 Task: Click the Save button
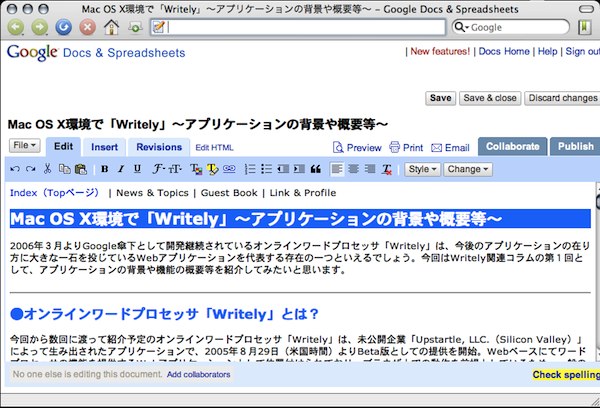(440, 98)
